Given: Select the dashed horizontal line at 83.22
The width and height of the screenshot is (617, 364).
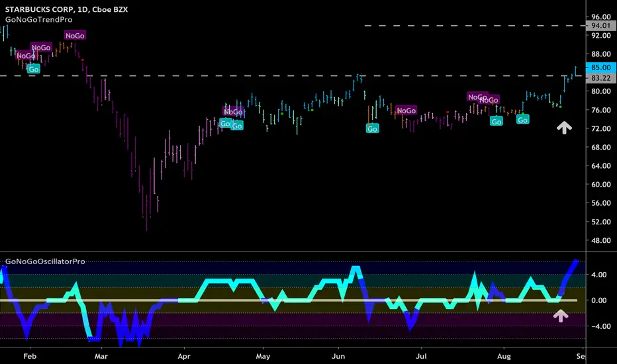Looking at the screenshot, I should tap(293, 75).
